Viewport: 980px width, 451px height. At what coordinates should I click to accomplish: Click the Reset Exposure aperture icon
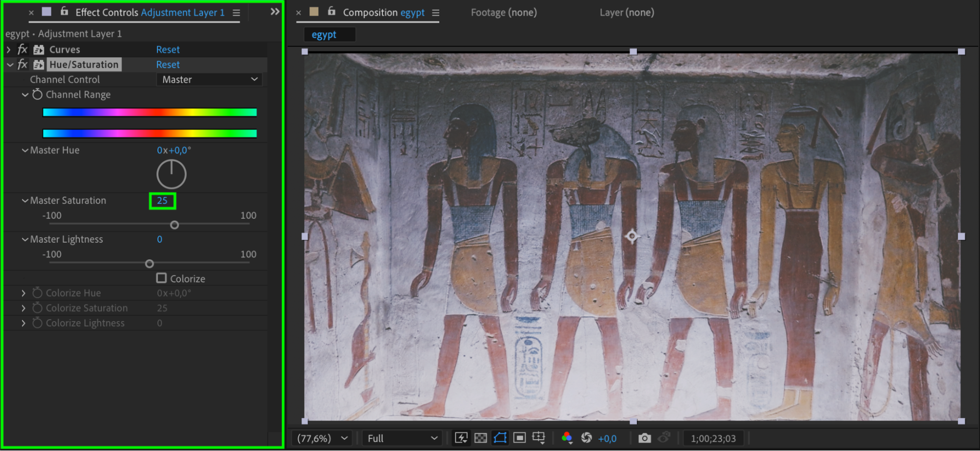tap(586, 438)
